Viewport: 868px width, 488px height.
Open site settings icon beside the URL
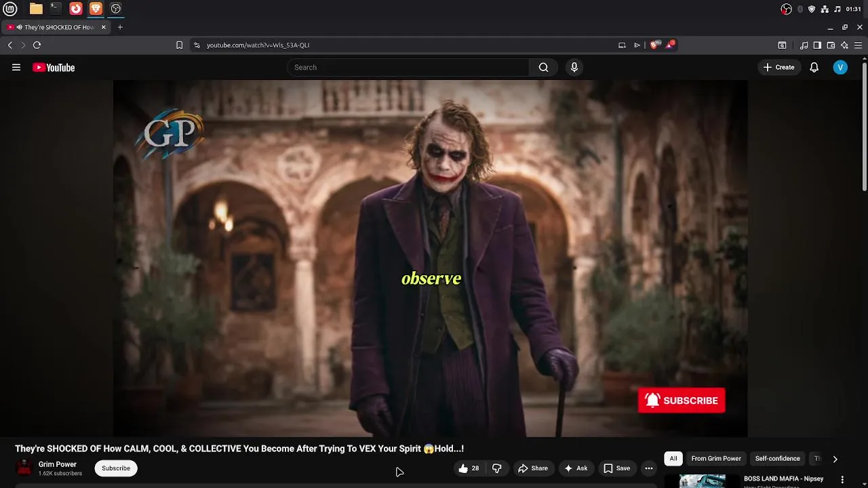(197, 45)
